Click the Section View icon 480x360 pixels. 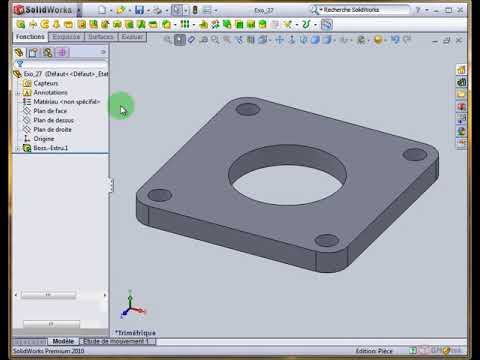[x=251, y=40]
